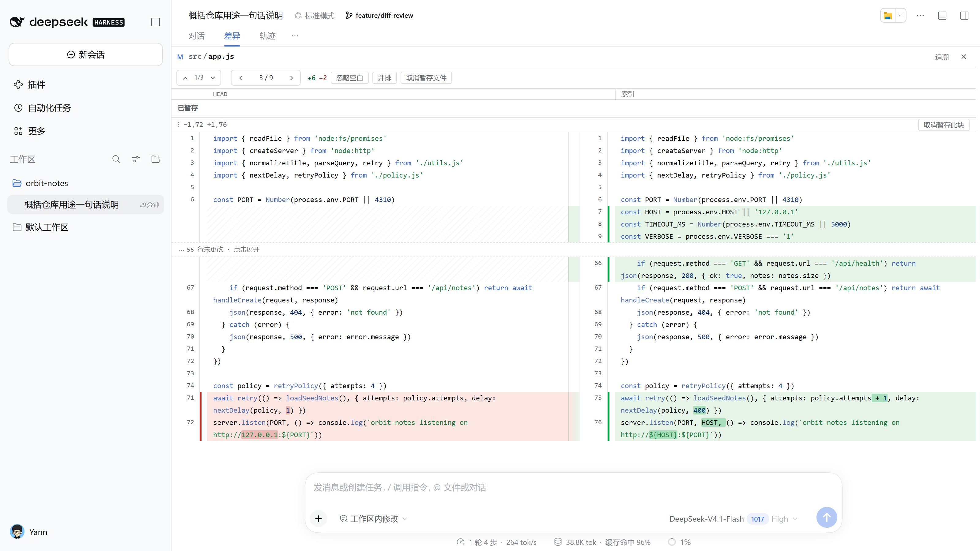980x551 pixels.
Task: Switch to the 对话 tab
Action: pos(196,36)
